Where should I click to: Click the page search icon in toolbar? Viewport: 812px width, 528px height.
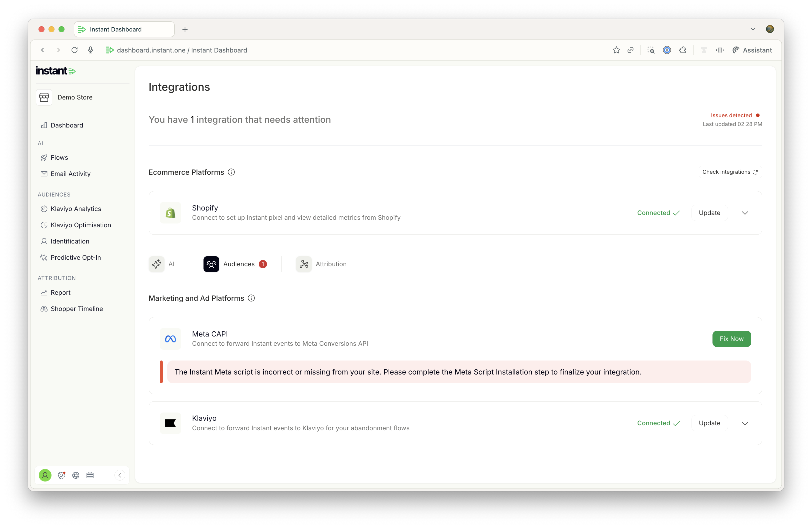tap(651, 50)
